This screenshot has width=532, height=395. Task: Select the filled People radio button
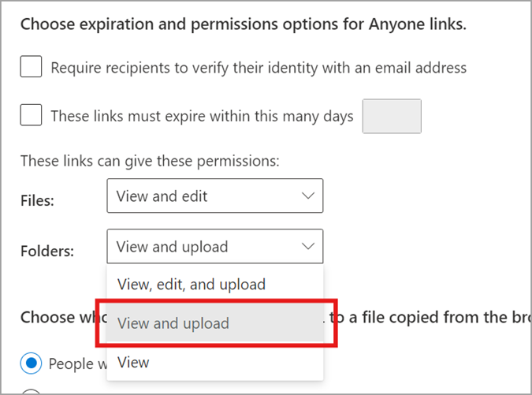31,363
